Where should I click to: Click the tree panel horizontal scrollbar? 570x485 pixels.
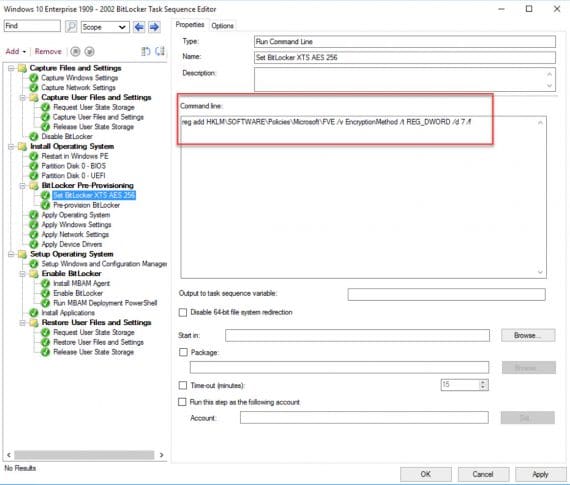(x=84, y=455)
